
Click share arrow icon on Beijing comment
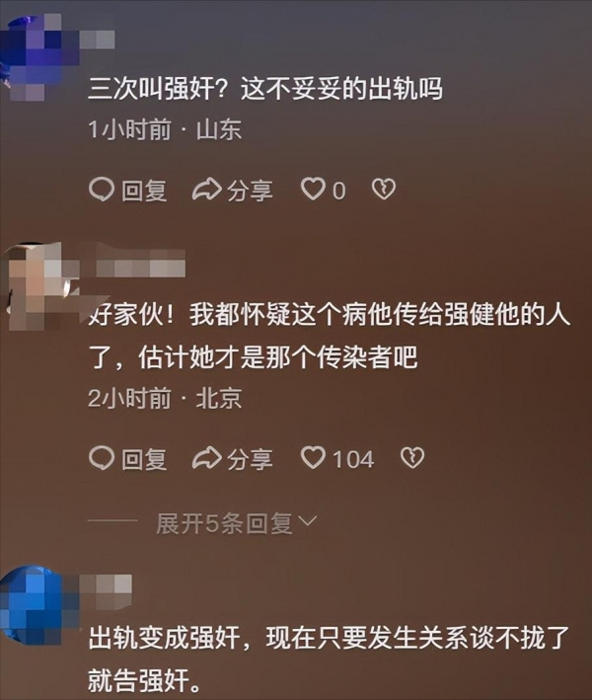[206, 458]
